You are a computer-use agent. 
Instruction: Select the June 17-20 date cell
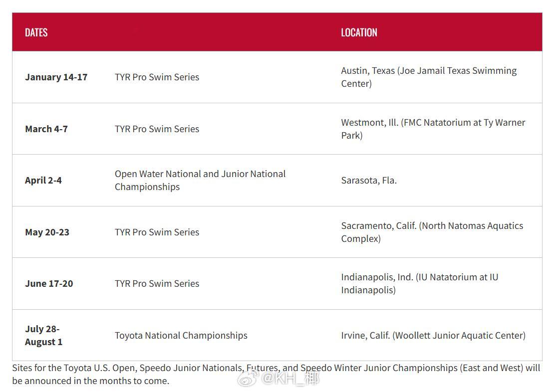(49, 283)
